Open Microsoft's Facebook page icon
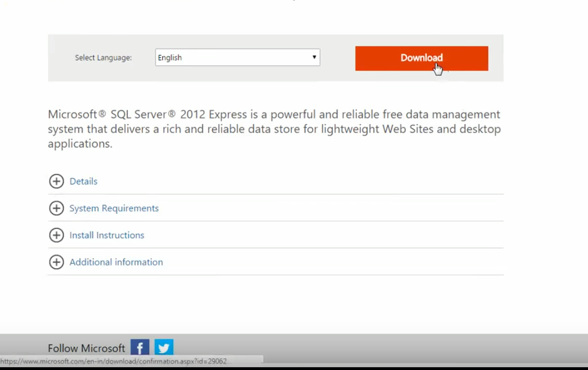The height and width of the screenshot is (370, 588). pyautogui.click(x=140, y=347)
